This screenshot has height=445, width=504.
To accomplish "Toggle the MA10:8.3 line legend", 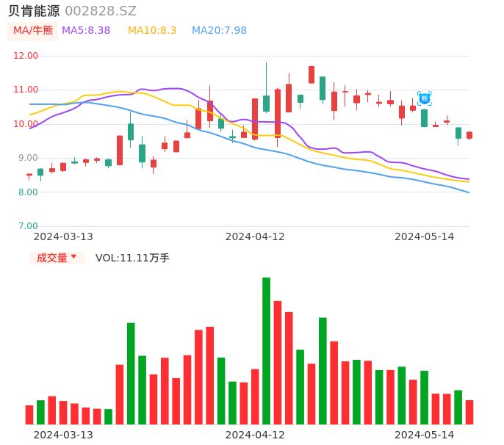I will [x=152, y=31].
